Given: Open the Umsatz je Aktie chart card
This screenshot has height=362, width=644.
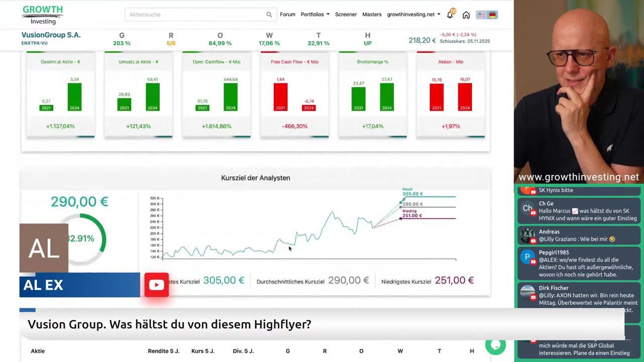Looking at the screenshot, I should tap(138, 94).
